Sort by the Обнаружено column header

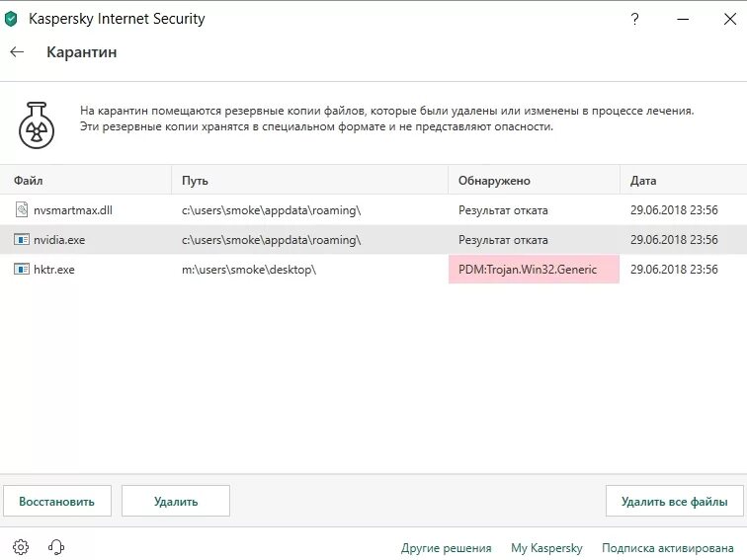(x=494, y=181)
